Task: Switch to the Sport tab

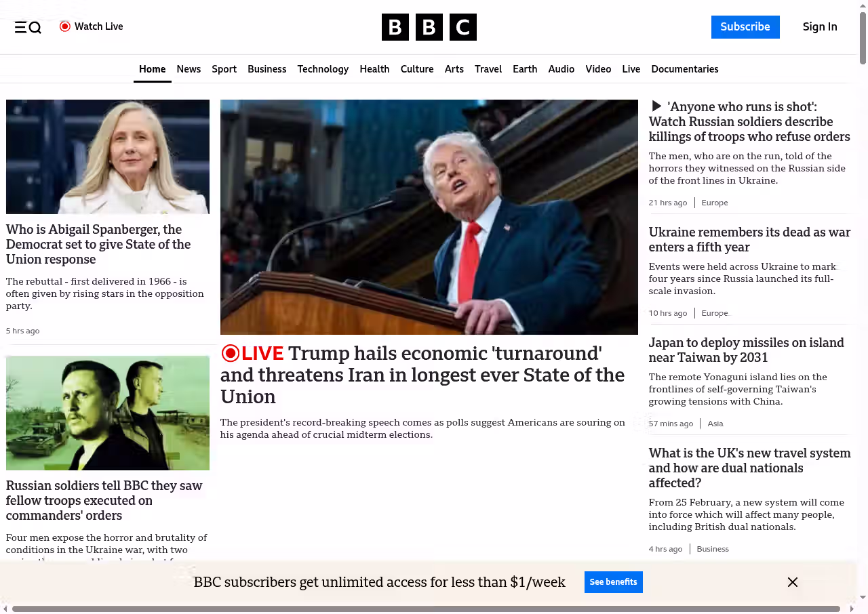Action: (224, 69)
